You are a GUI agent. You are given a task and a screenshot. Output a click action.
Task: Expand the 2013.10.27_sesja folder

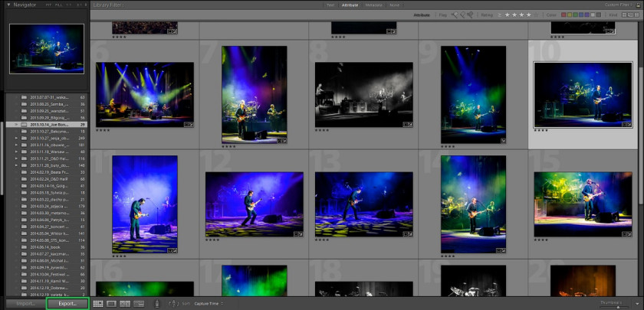point(16,139)
